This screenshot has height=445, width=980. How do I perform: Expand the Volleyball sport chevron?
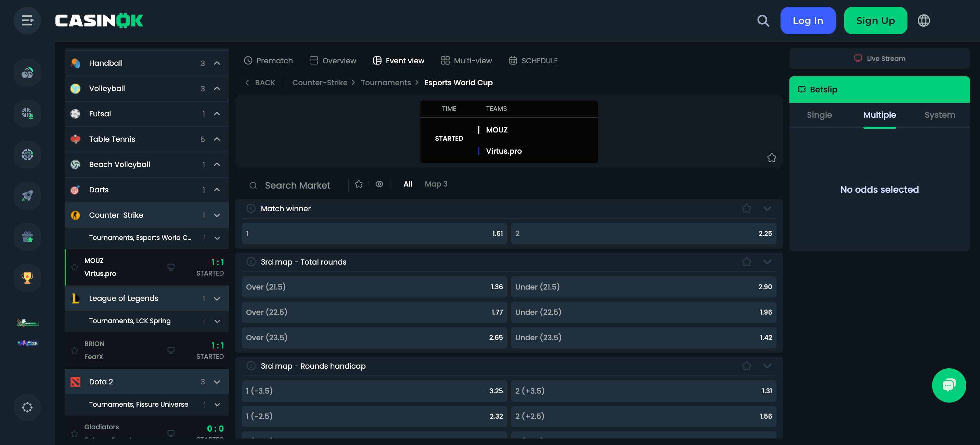217,88
